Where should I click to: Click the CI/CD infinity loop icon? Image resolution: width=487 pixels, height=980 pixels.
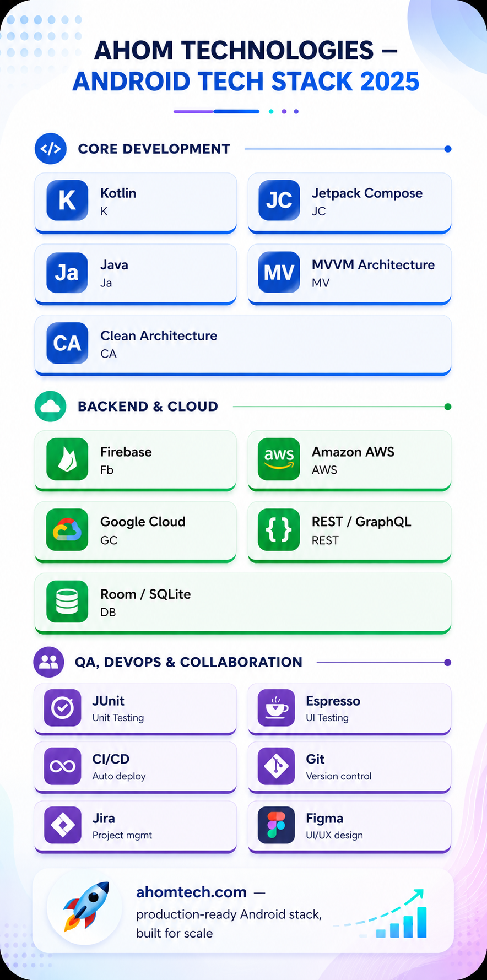click(63, 766)
